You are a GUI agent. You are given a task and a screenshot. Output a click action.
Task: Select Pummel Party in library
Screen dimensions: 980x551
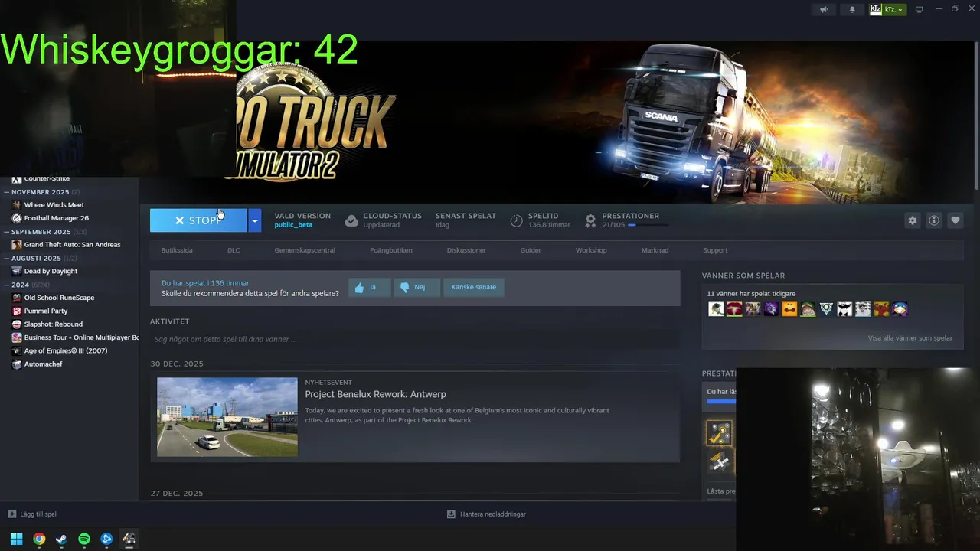point(46,311)
